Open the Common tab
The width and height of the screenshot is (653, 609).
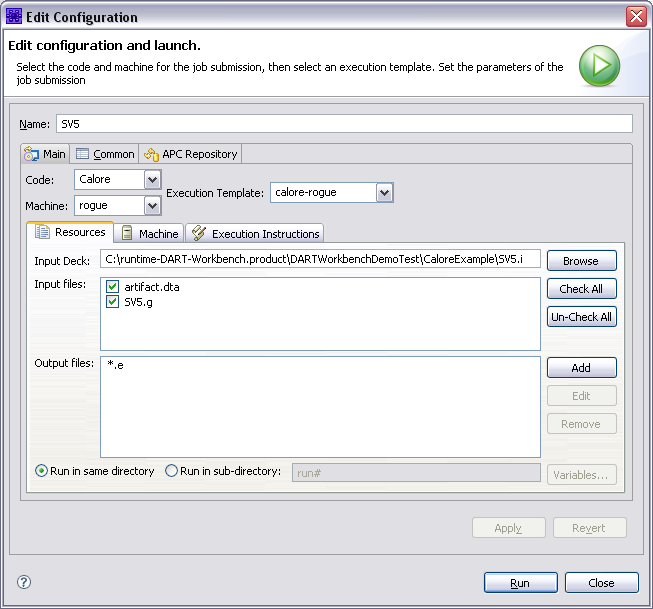click(x=105, y=154)
